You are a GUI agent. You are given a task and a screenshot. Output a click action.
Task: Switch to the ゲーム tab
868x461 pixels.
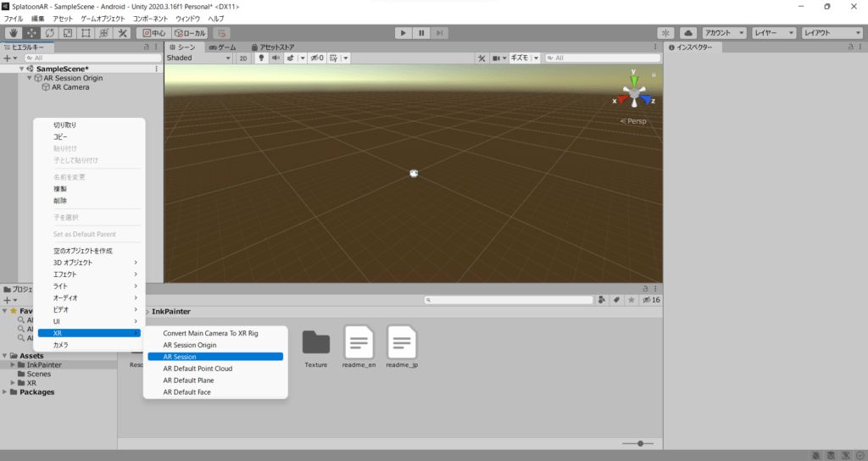(x=223, y=47)
